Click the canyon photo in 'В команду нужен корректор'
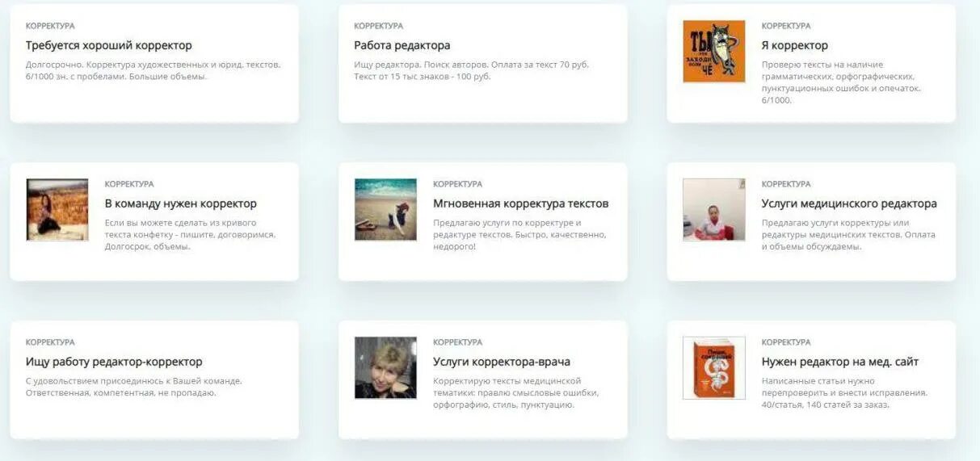Screen dimensions: 980x461 point(57,210)
